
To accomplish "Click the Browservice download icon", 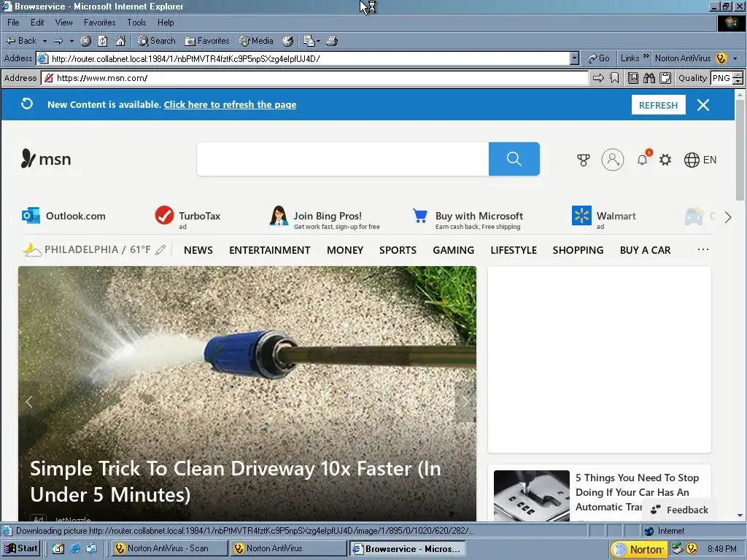I will (x=633, y=78).
